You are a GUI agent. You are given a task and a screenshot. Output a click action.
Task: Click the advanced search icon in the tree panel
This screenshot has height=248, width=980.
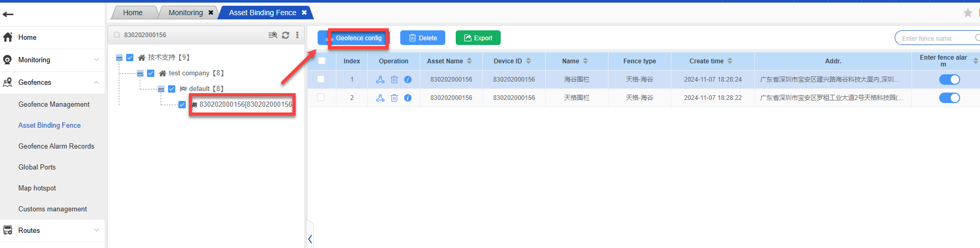tap(273, 35)
